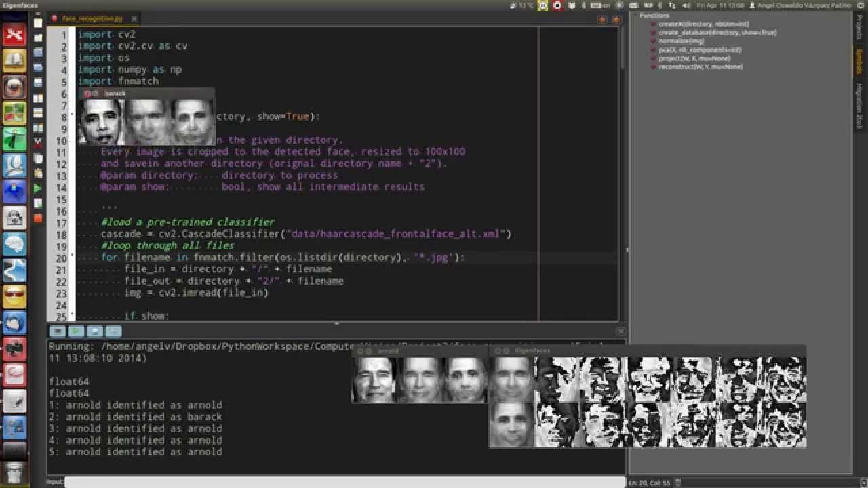Close the output panel

620,331
